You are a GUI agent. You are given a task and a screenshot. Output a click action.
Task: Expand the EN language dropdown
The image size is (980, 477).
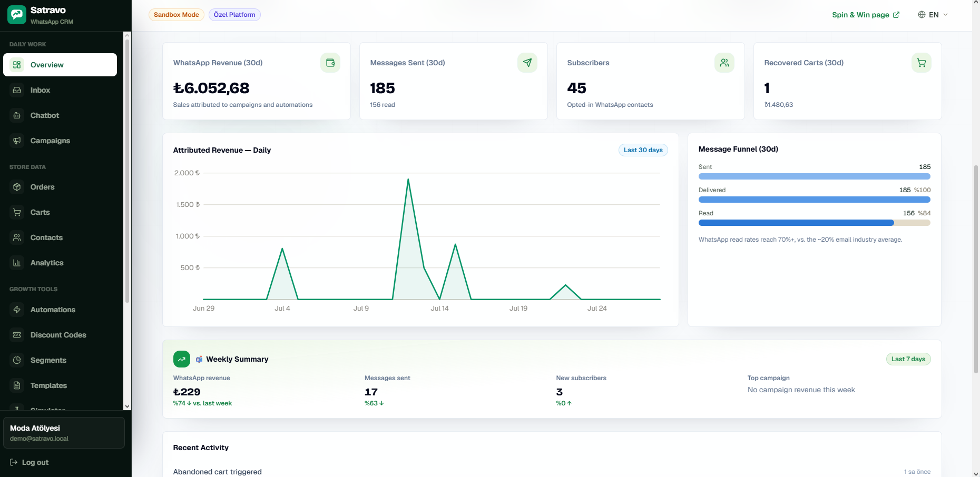933,15
